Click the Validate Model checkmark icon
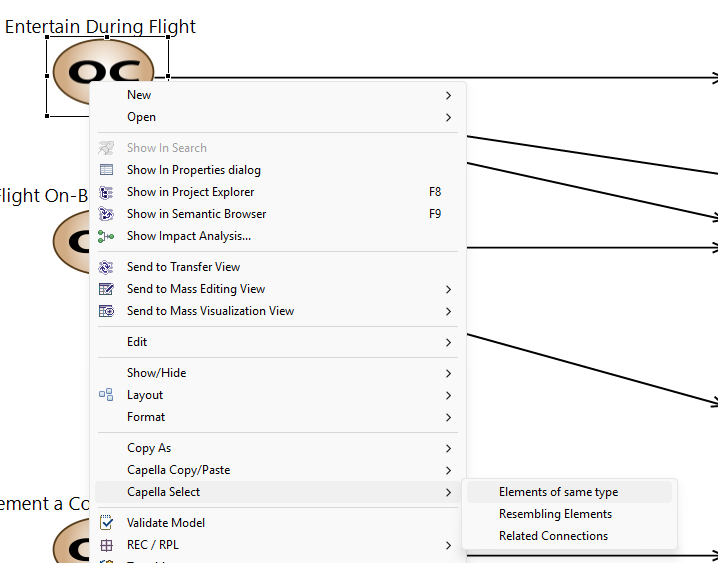The image size is (718, 563). point(107,523)
